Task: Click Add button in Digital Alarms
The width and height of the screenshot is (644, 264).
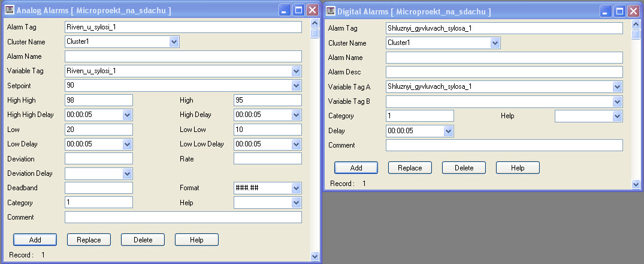Action: click(x=356, y=168)
